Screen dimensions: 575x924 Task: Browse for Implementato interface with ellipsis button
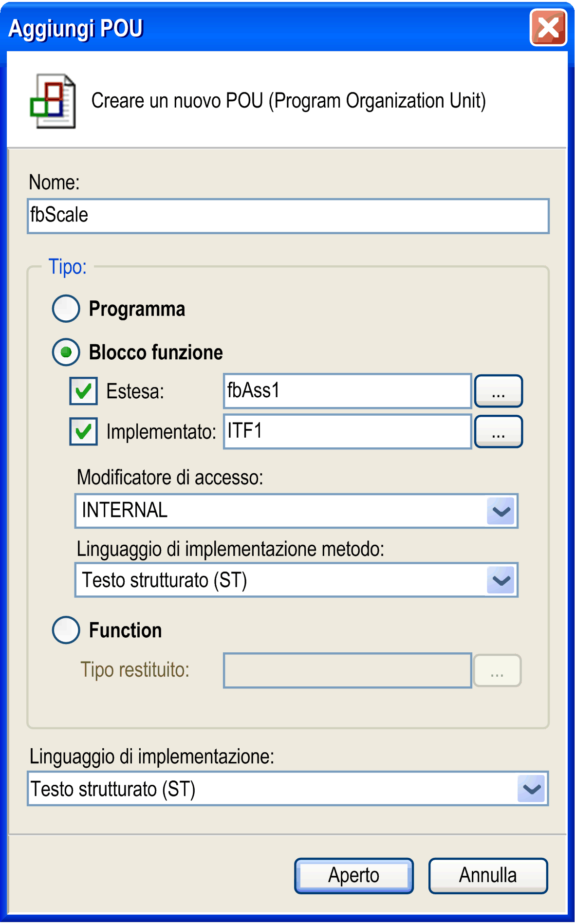499,431
